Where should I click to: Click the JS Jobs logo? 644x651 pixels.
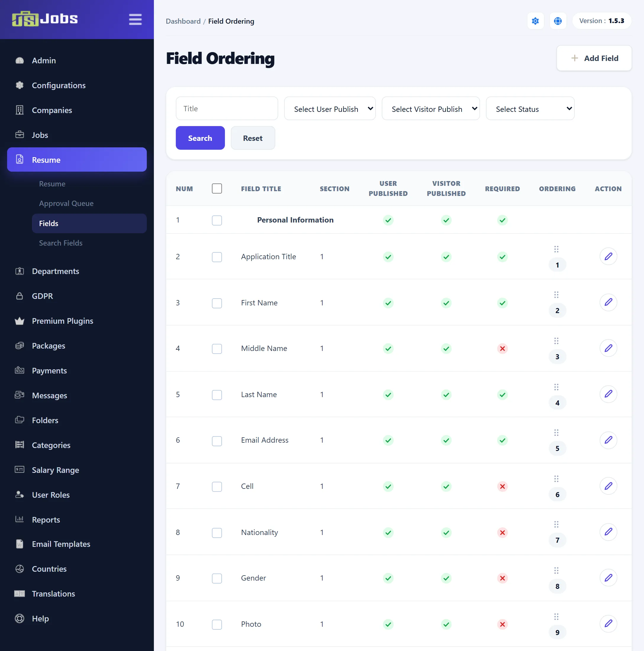pyautogui.click(x=45, y=19)
